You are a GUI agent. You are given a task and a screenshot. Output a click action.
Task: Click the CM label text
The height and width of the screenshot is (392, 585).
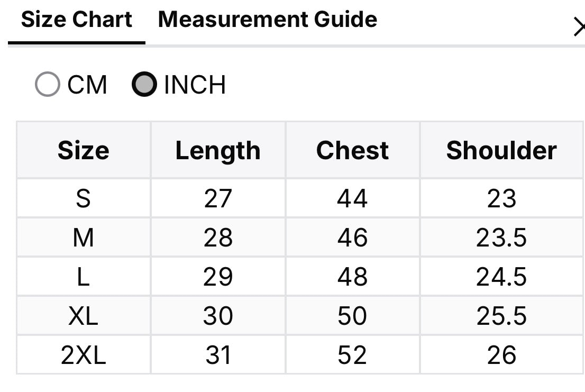[x=87, y=85]
